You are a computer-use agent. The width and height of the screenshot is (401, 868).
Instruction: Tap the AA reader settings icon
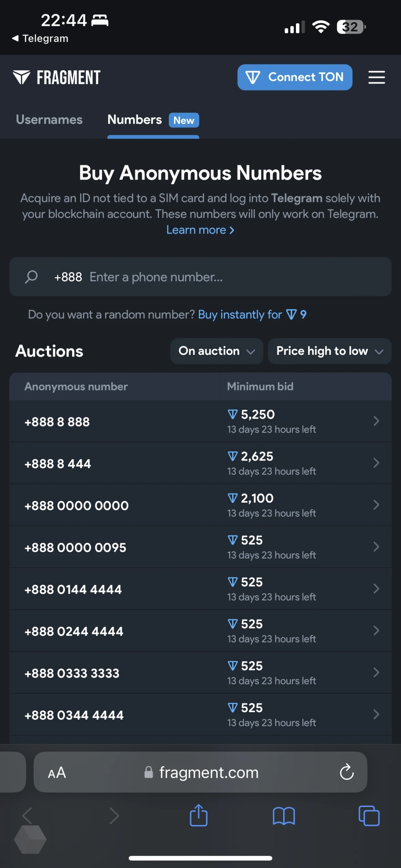[x=57, y=772]
